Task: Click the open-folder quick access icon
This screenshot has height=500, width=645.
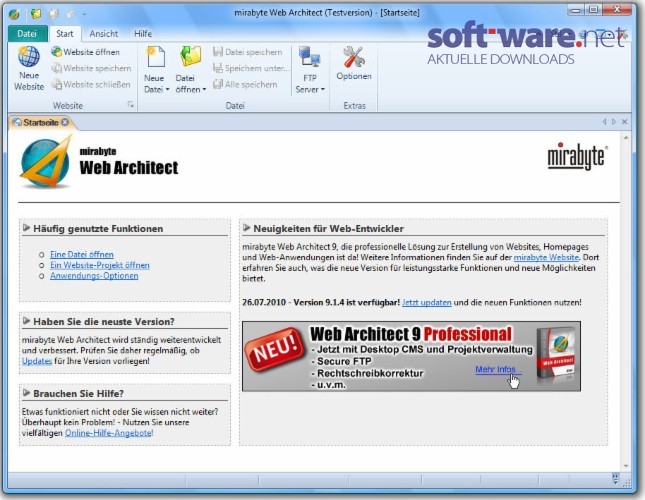Action: coord(36,14)
